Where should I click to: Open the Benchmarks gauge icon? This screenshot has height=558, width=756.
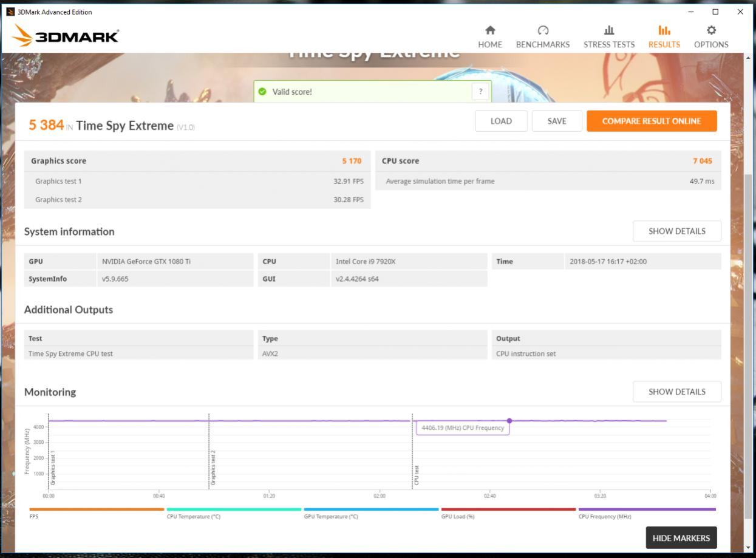pyautogui.click(x=543, y=30)
